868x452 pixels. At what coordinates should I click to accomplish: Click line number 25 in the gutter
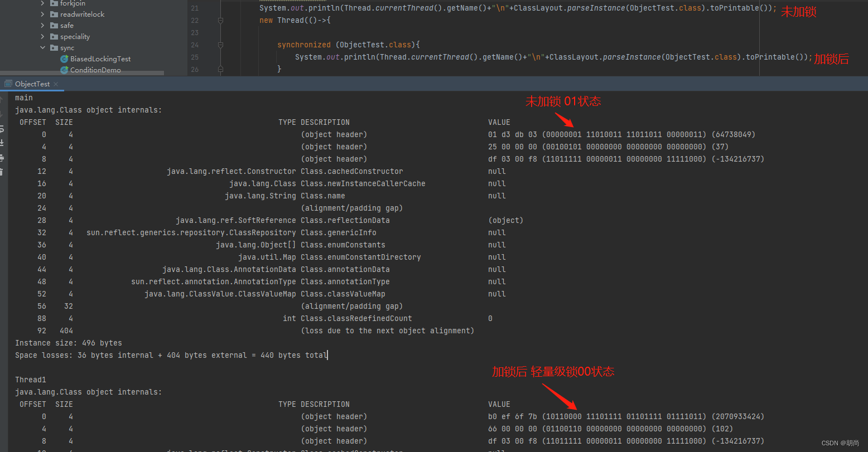click(x=194, y=57)
